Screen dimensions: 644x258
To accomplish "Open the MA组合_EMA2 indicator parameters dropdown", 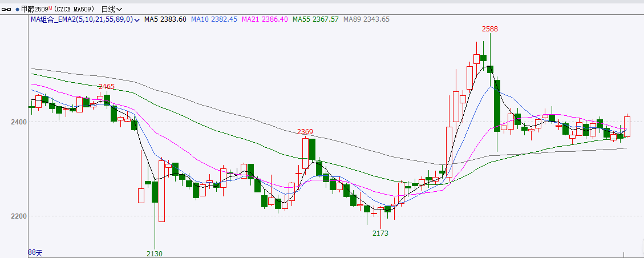I will coord(86,19).
